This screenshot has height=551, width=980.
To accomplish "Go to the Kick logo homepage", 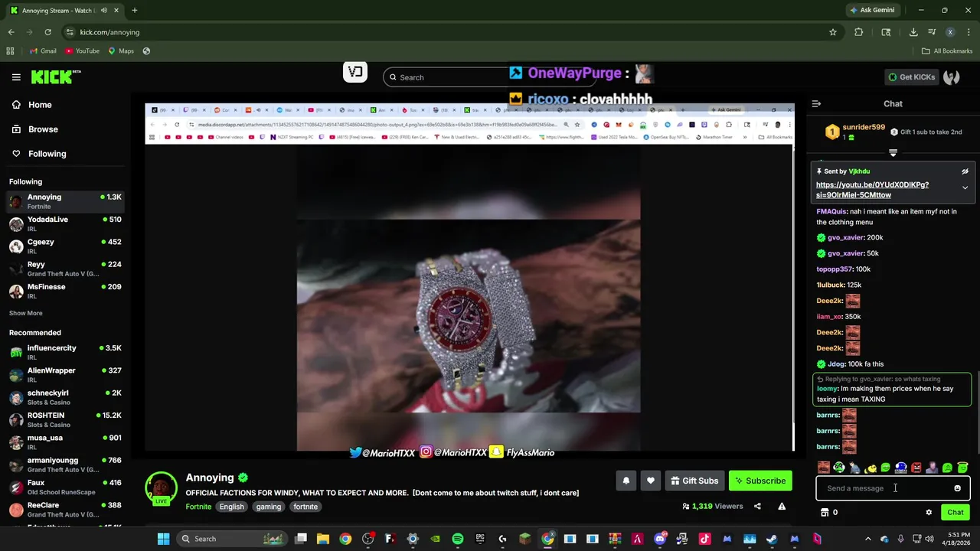I will (55, 77).
